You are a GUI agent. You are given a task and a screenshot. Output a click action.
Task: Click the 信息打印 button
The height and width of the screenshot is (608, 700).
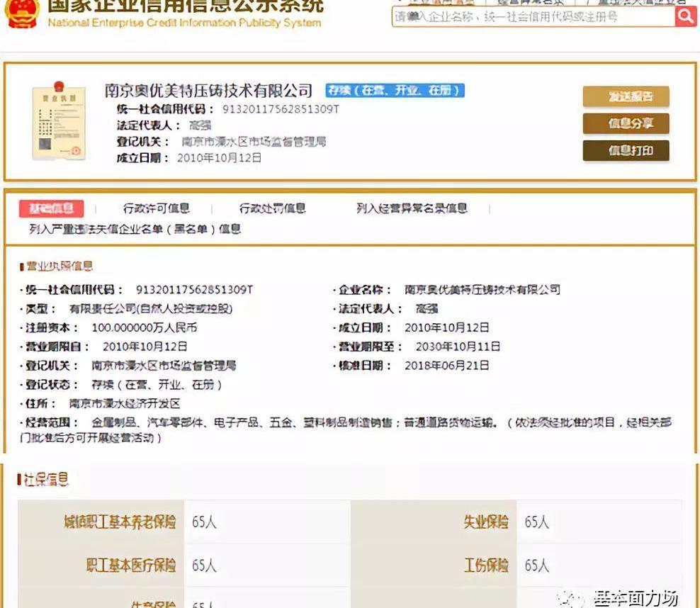pyautogui.click(x=626, y=150)
